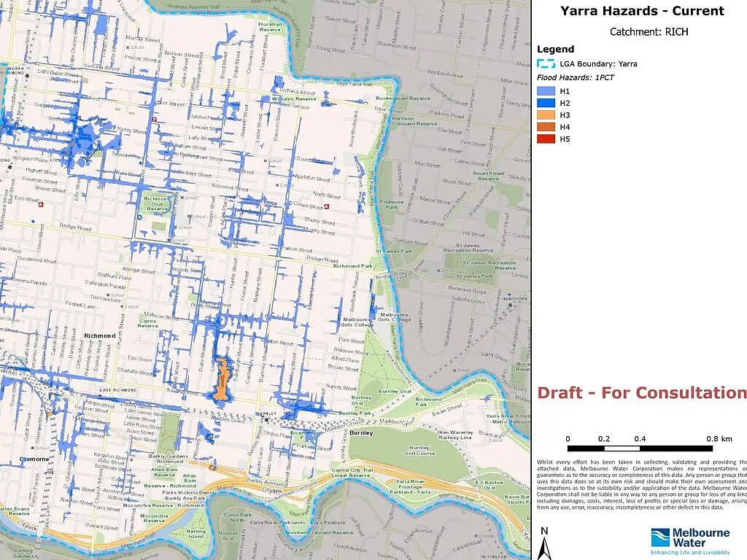Click the 'Cairns Reserve' label
The image size is (747, 560).
tap(147, 323)
